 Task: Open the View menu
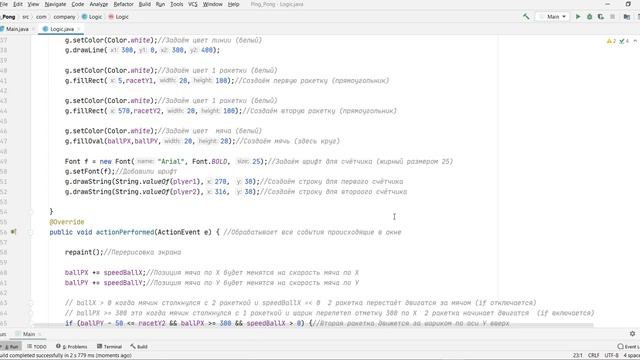tap(33, 4)
